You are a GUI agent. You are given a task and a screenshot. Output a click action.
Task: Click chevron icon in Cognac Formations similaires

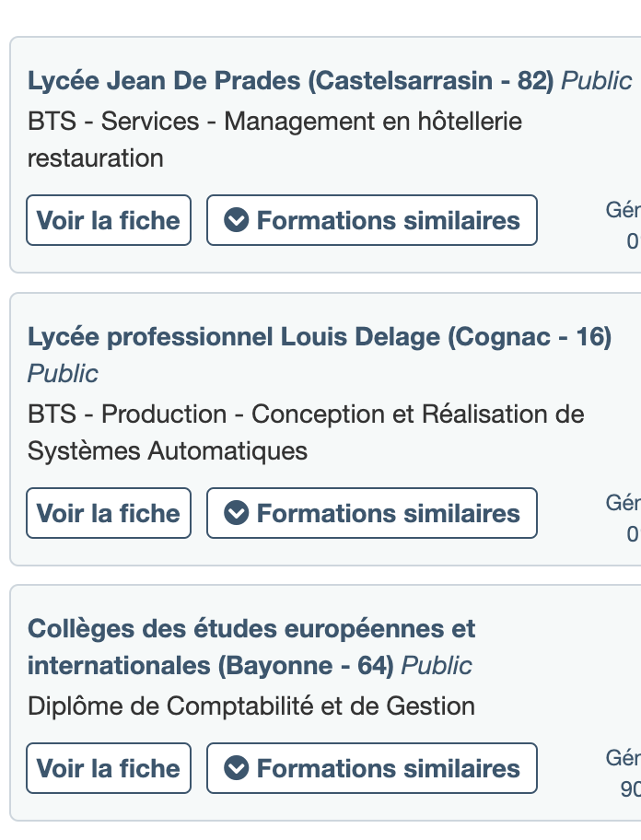pos(236,513)
